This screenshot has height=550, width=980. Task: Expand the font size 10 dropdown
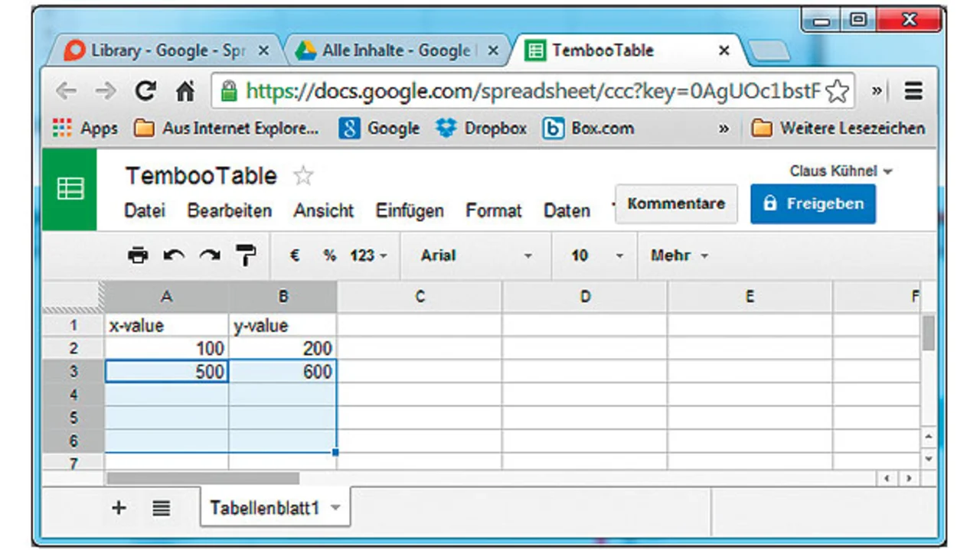pos(597,255)
